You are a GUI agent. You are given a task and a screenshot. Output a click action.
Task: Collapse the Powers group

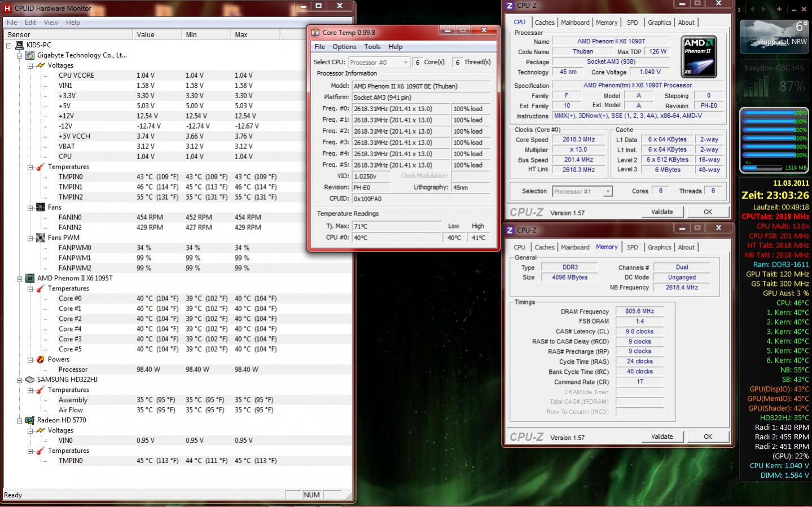(x=30, y=360)
